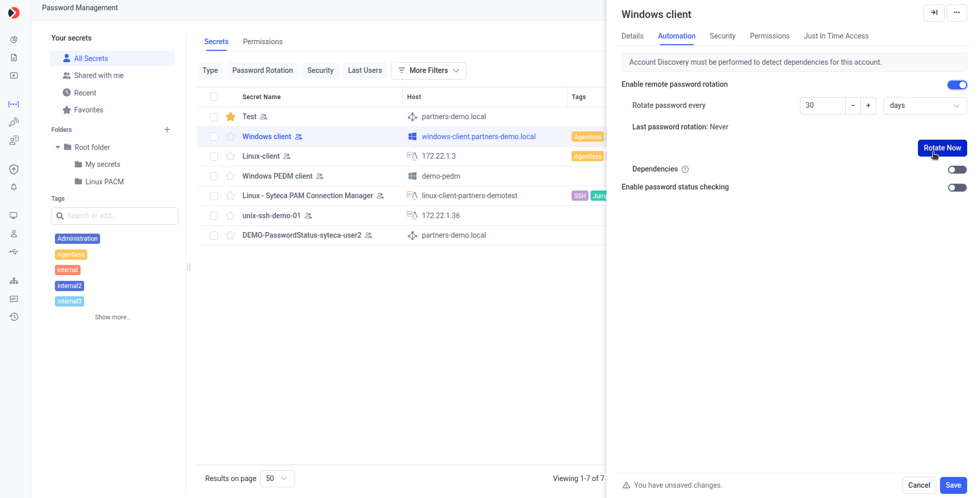980x498 pixels.
Task: Open the Results on page 50 dropdown
Action: tap(277, 478)
